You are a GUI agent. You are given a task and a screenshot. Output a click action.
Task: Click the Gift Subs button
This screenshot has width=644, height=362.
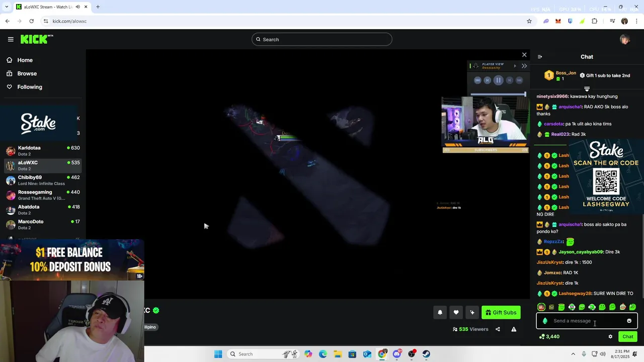501,312
